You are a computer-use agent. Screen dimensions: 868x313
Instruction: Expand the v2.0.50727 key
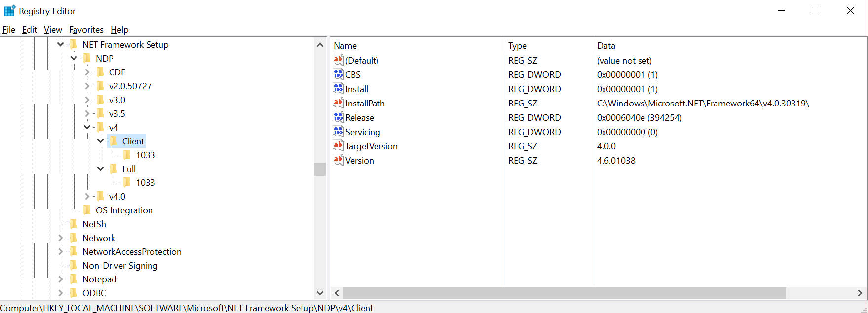tap(87, 86)
